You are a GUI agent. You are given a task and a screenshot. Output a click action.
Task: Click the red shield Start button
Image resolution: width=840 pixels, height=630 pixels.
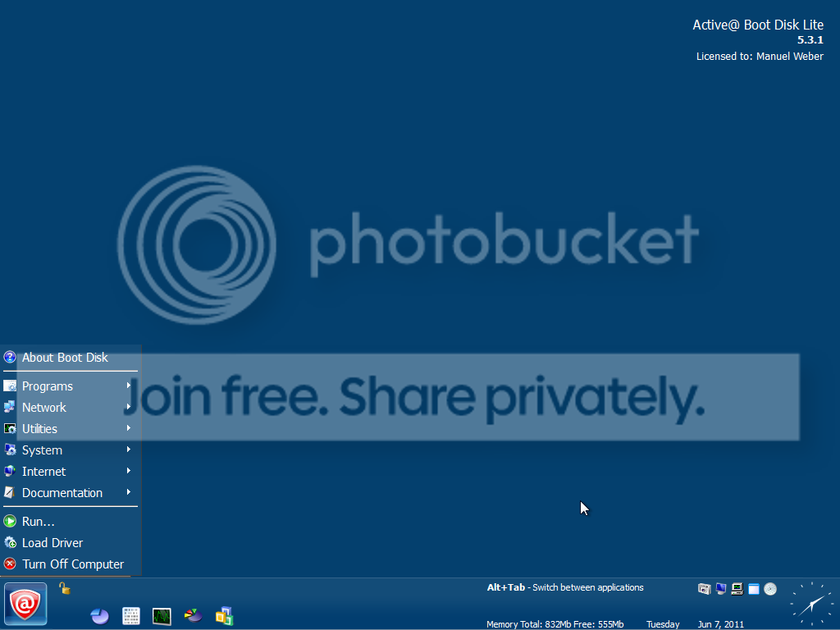point(25,604)
